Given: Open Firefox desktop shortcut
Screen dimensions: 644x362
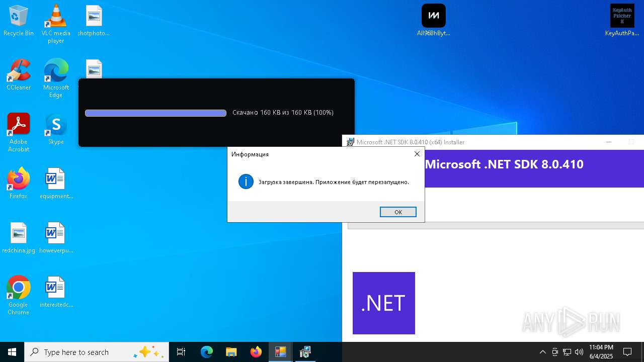Looking at the screenshot, I should (19, 184).
